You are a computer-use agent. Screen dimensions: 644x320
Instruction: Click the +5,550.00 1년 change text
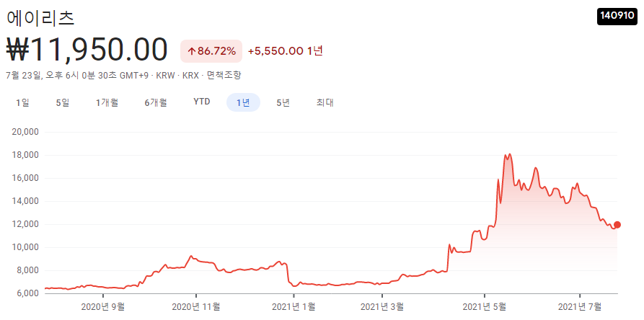tap(286, 51)
